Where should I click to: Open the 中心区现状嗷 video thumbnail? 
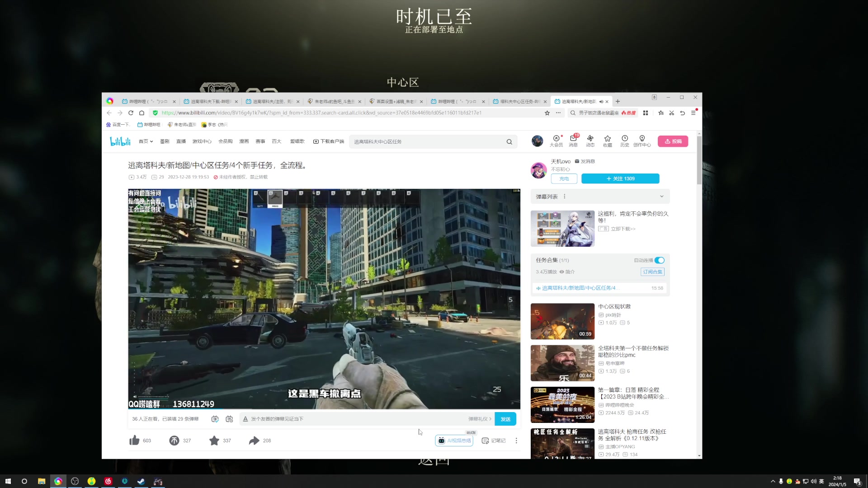[x=562, y=321]
